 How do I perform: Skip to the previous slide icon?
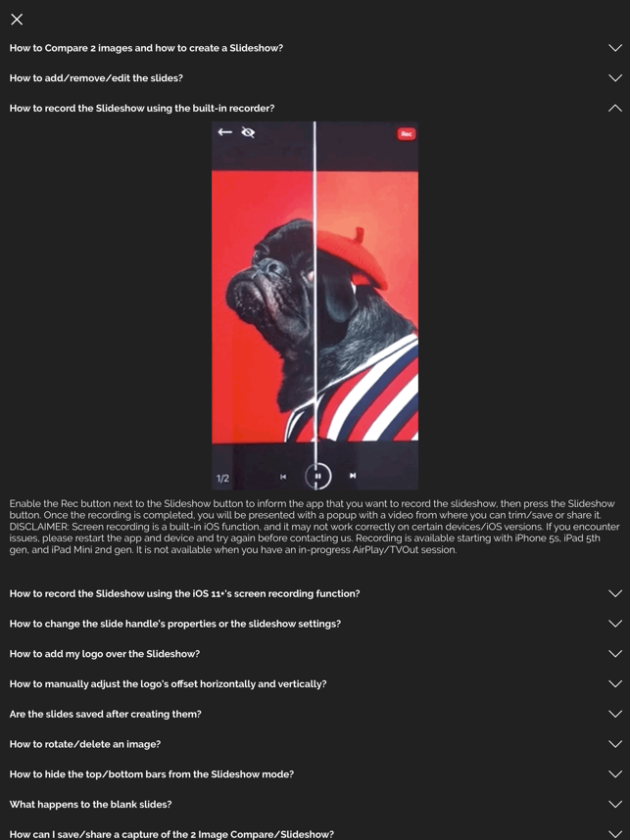click(x=283, y=476)
